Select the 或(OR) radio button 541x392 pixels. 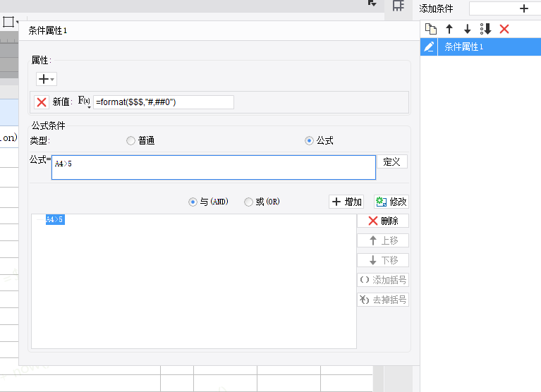tap(248, 202)
